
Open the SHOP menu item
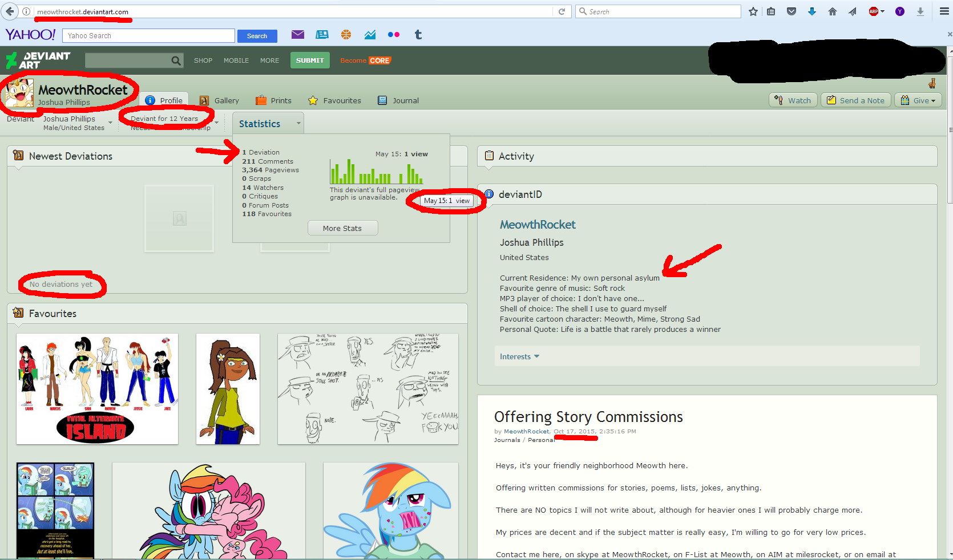coord(203,60)
